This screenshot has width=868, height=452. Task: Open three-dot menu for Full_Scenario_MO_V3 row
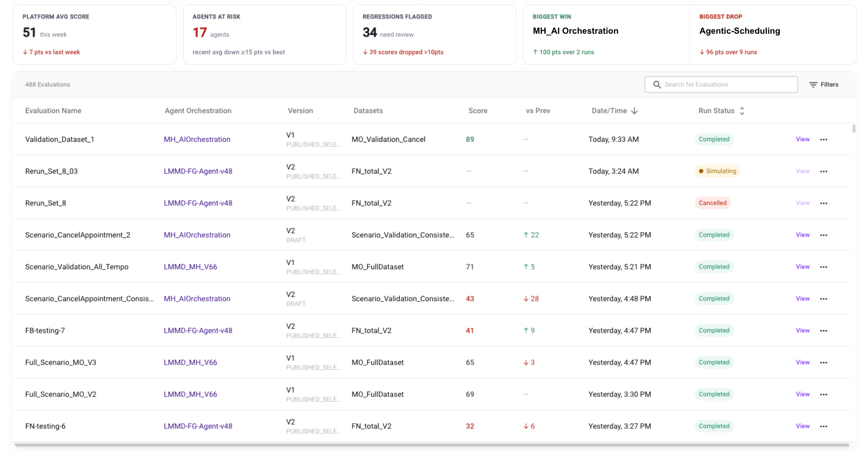(x=824, y=363)
